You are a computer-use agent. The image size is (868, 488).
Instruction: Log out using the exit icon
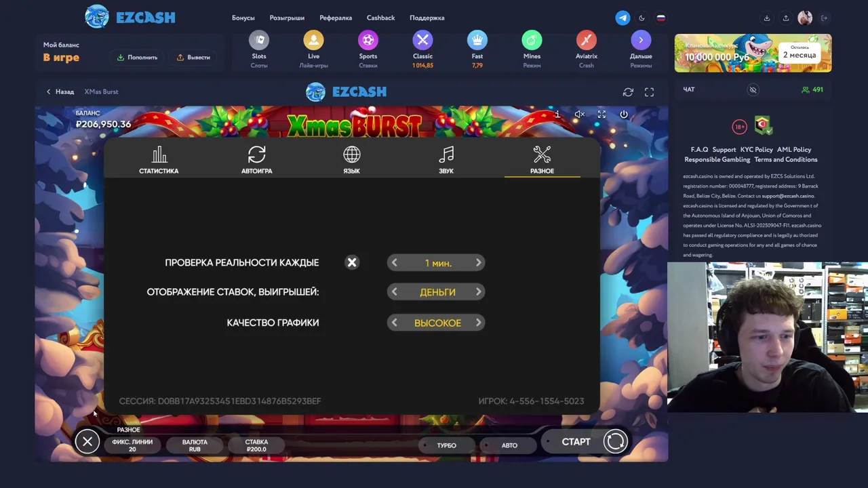825,18
